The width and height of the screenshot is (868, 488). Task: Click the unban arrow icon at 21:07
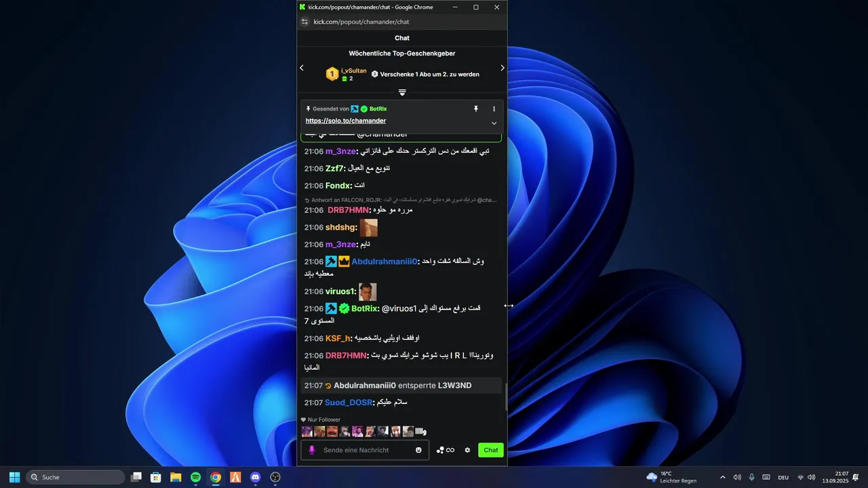click(x=328, y=386)
